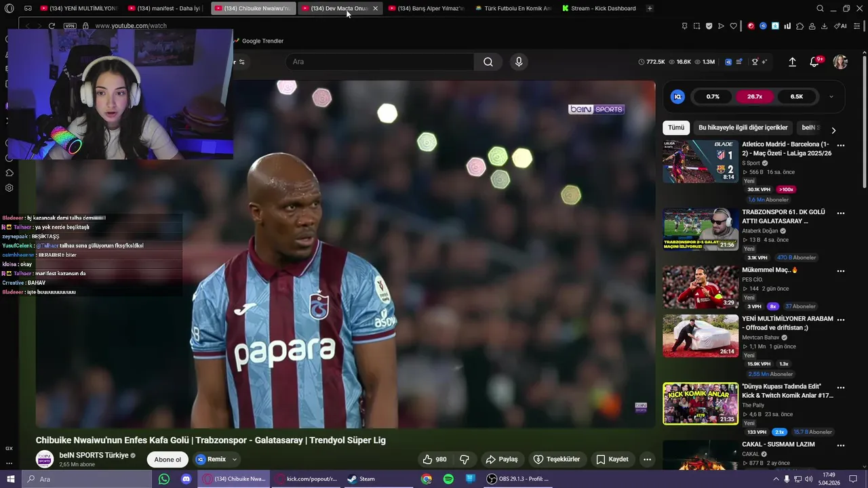Open Atletico Madrid - Barcelona video thumbnail
This screenshot has height=488, width=868.
701,161
